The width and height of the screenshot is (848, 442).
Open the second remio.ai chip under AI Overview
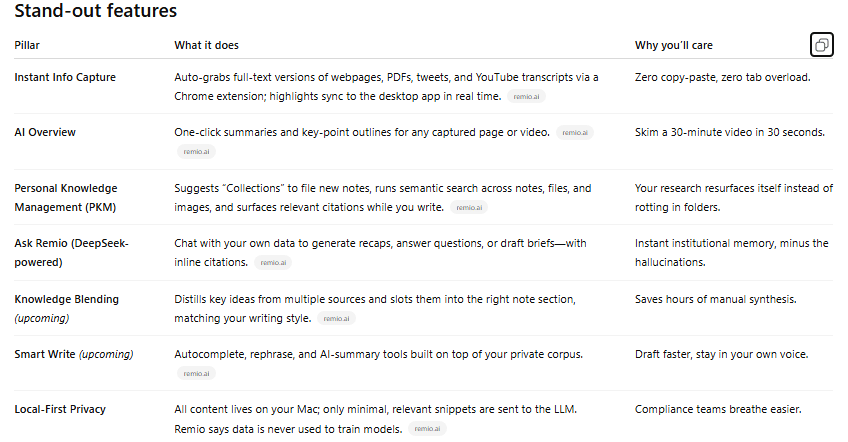pos(196,152)
